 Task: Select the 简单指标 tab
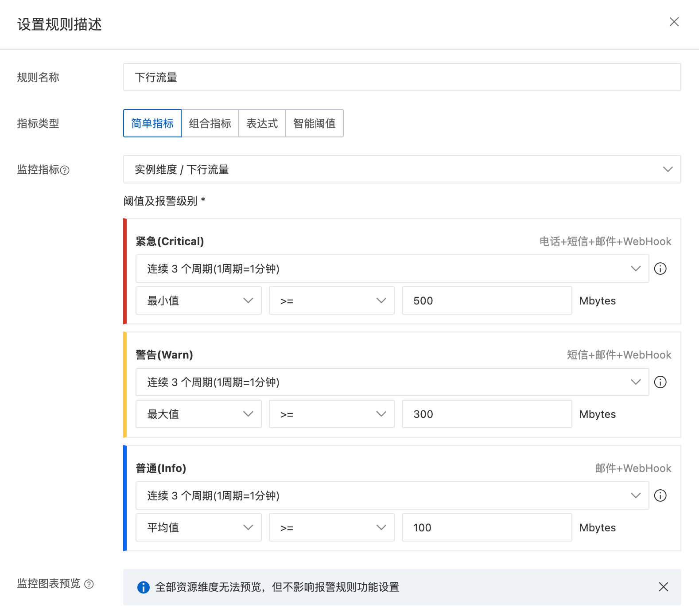152,123
